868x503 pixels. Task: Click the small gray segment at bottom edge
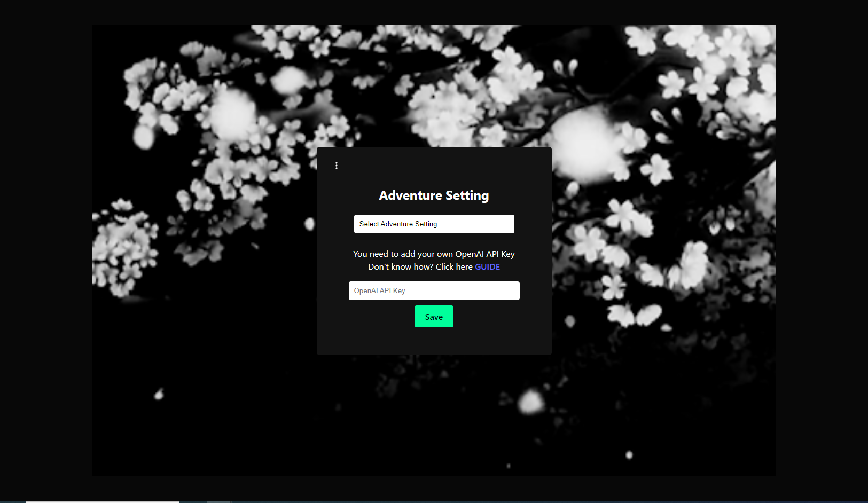(218, 501)
